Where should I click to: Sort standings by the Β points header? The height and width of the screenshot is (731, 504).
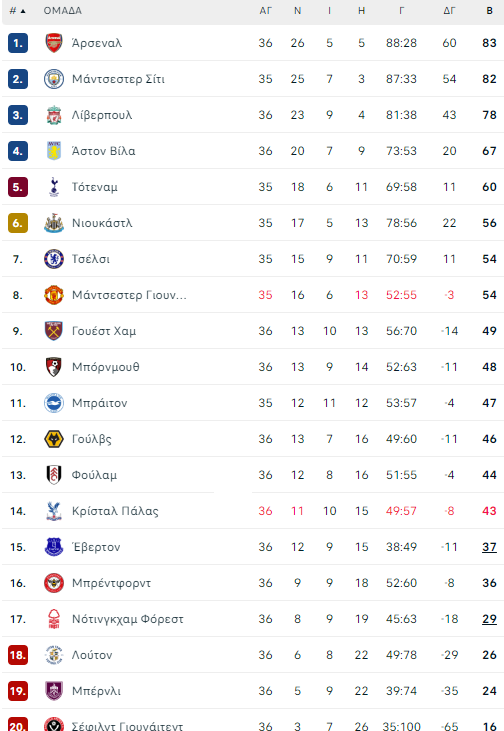[489, 11]
